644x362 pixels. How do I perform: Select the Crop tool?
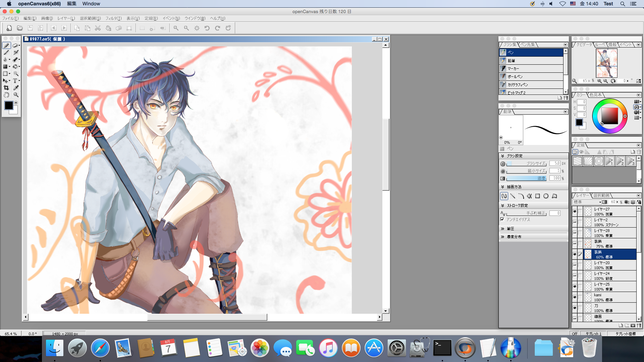[x=6, y=88]
